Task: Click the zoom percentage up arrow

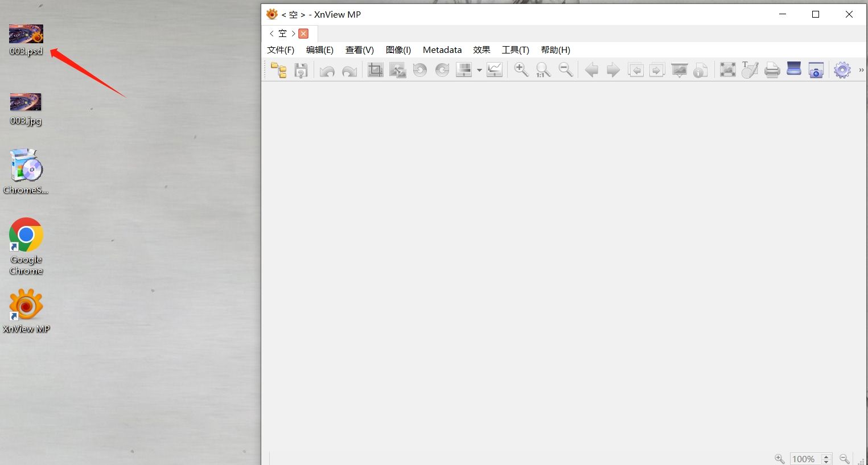Action: 826,456
